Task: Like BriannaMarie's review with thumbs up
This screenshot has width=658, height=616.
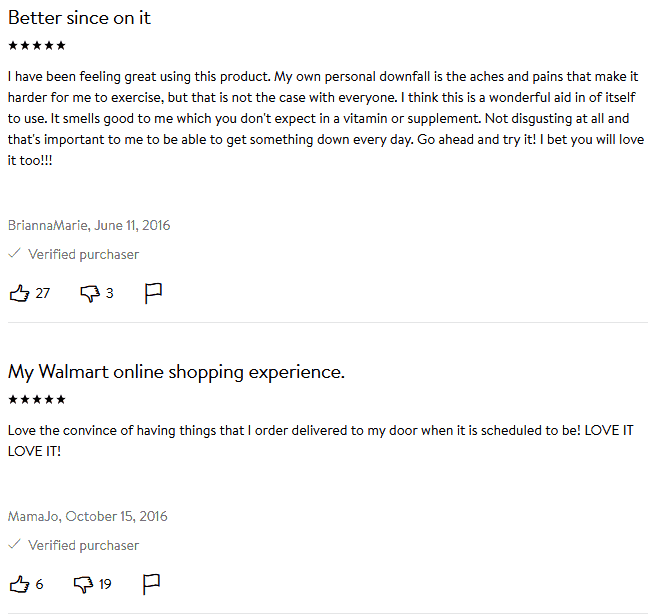Action: (x=19, y=293)
